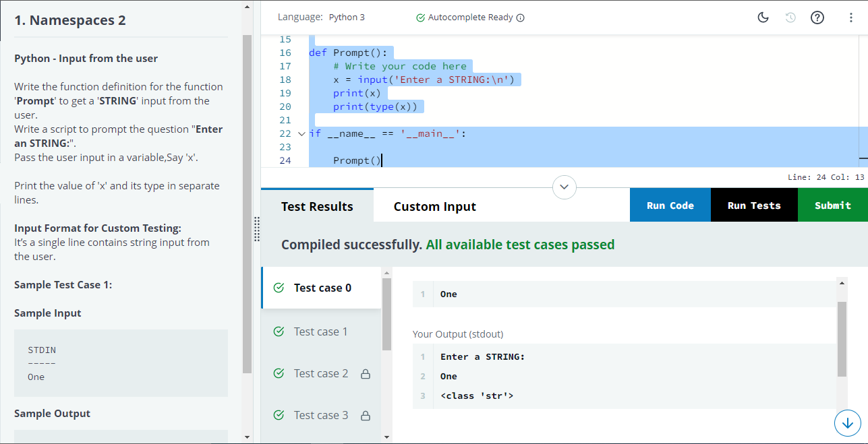Select Test case 1 in the list
The height and width of the screenshot is (444, 868).
321,331
